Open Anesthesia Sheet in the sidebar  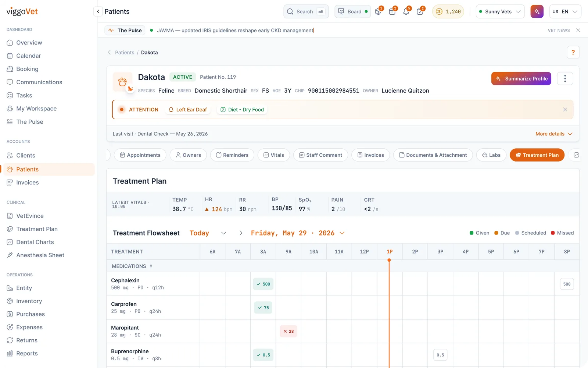[40, 255]
